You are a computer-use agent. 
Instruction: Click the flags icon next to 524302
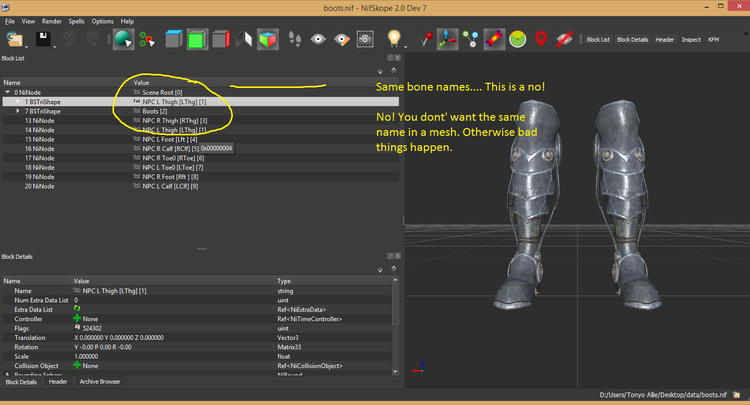pos(77,328)
